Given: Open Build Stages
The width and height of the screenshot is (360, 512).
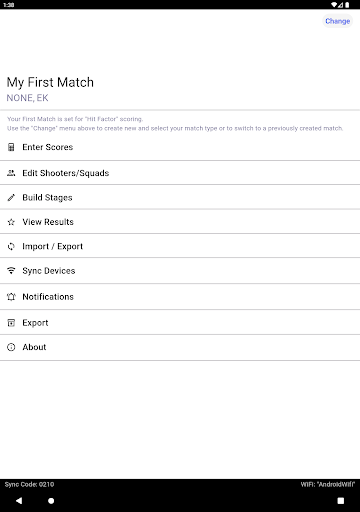Looking at the screenshot, I should [x=180, y=197].
